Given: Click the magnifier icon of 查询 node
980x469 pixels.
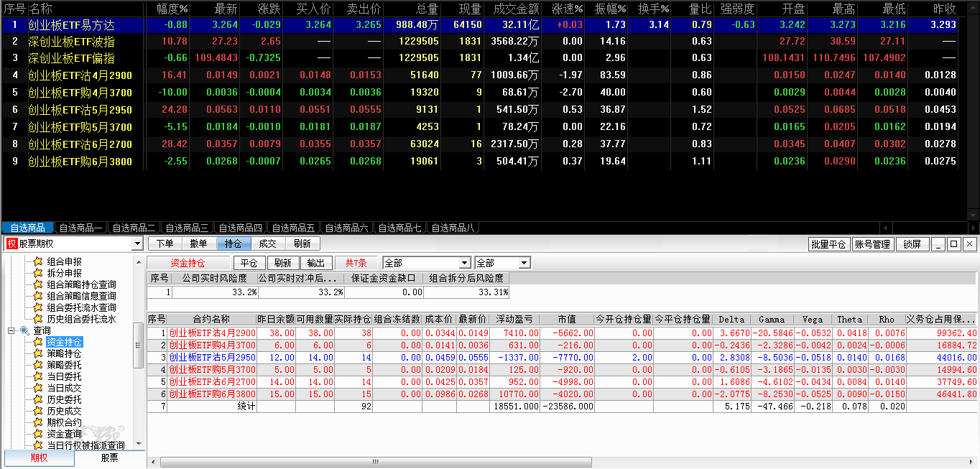Looking at the screenshot, I should point(24,330).
